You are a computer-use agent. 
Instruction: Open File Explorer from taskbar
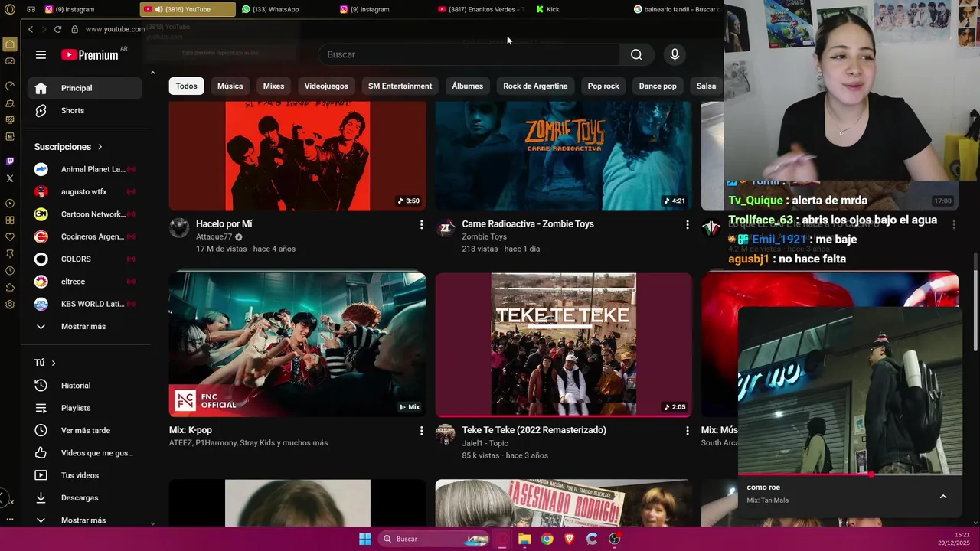coord(524,539)
